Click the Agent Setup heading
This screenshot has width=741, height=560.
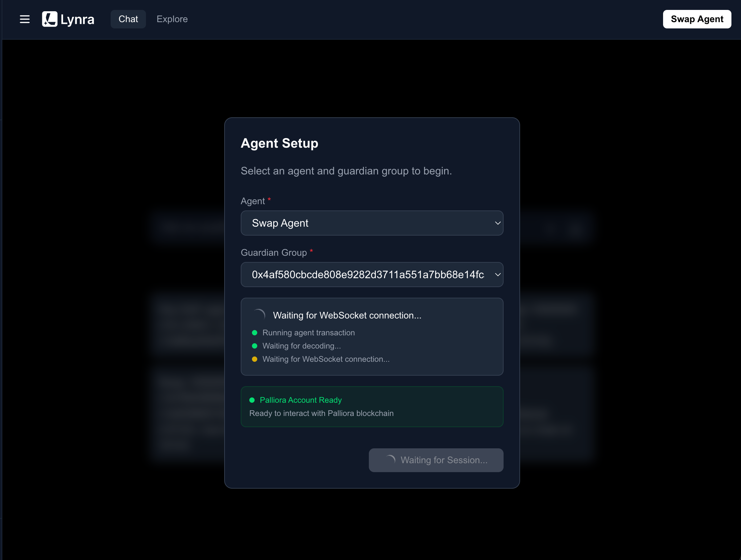click(x=279, y=143)
